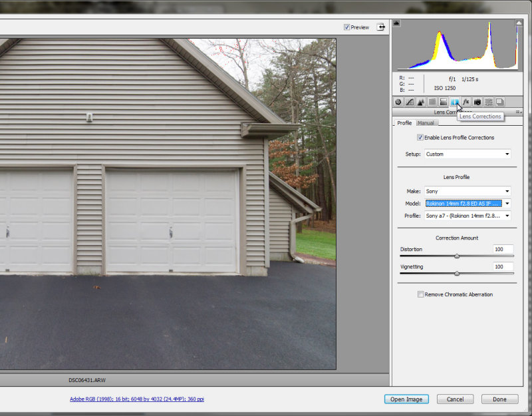The width and height of the screenshot is (532, 416).
Task: Click the f/1 aperture readout
Action: point(452,79)
